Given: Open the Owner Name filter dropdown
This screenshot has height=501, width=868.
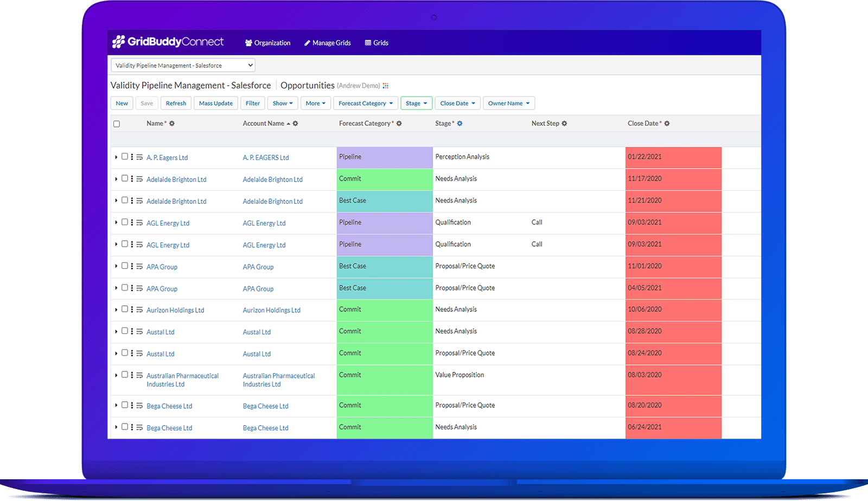Looking at the screenshot, I should pyautogui.click(x=509, y=103).
